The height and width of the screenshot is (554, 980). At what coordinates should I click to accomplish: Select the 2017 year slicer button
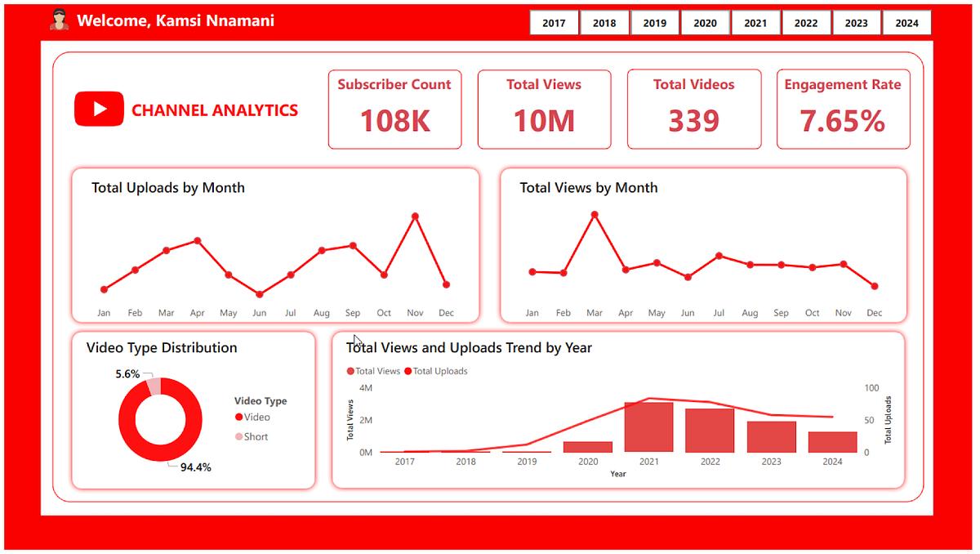tap(554, 23)
